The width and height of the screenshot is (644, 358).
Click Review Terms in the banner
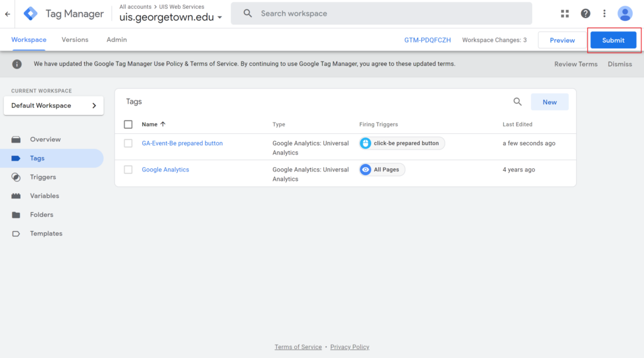tap(576, 64)
